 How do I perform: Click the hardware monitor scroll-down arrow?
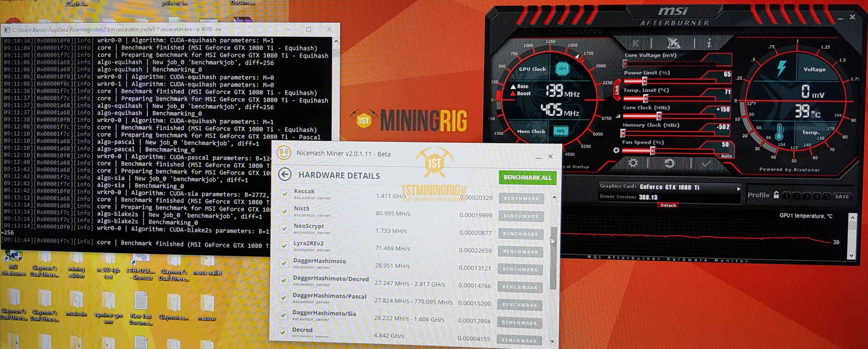851,255
